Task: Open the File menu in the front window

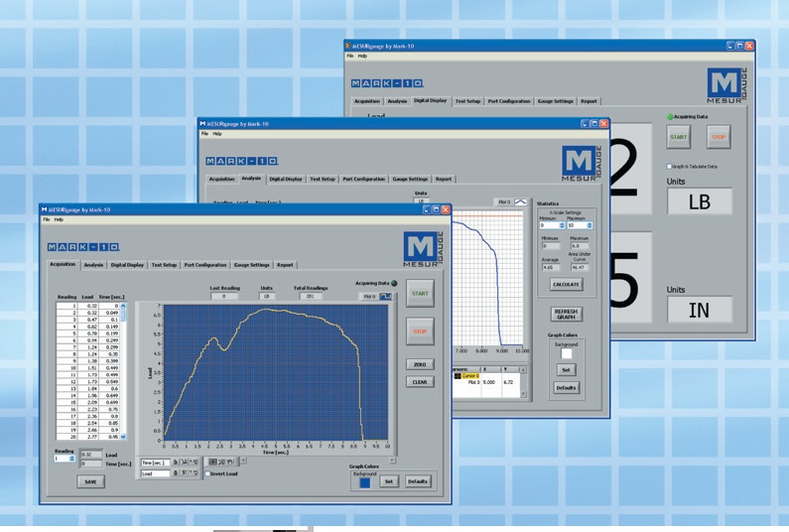Action: [x=46, y=219]
